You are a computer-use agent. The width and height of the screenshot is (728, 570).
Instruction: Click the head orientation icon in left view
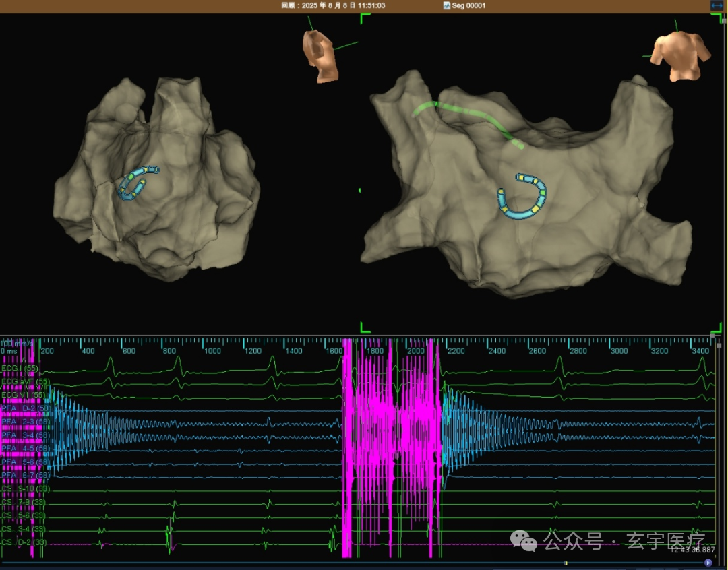coord(320,56)
